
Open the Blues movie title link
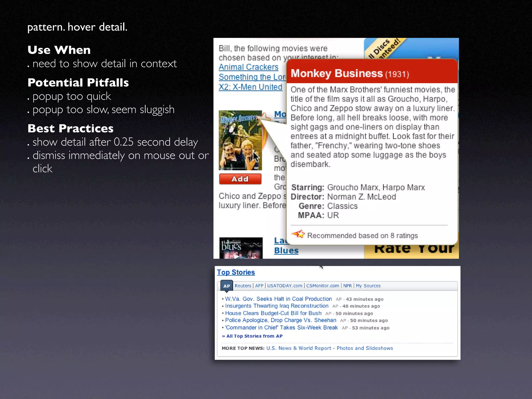tap(286, 250)
